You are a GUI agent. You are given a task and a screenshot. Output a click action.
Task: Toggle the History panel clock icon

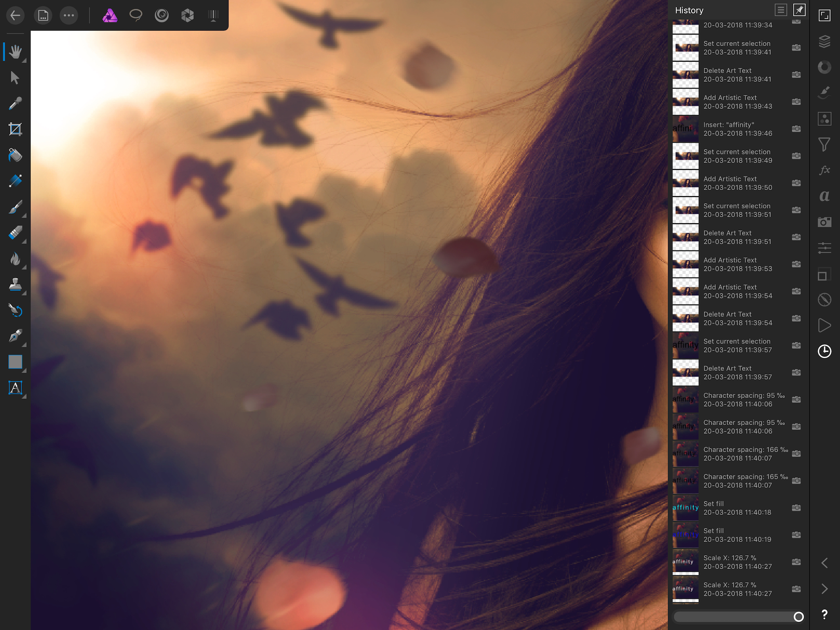coord(824,351)
